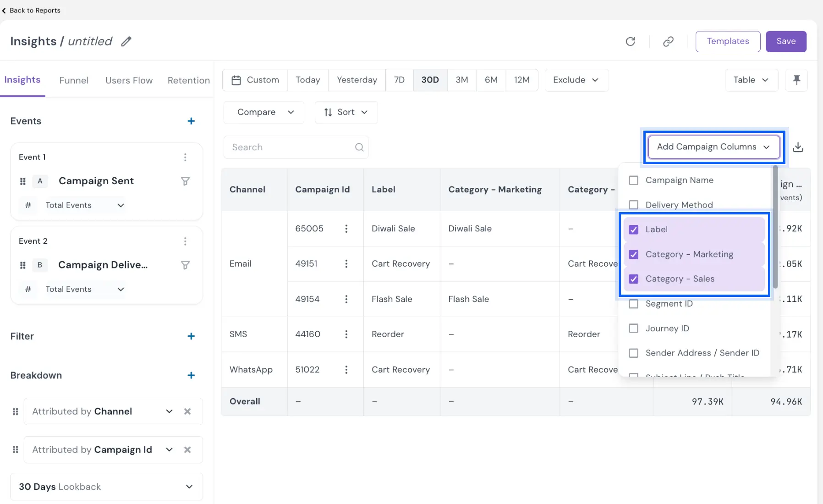This screenshot has height=504, width=823.
Task: Switch to the Retention tab
Action: (189, 80)
